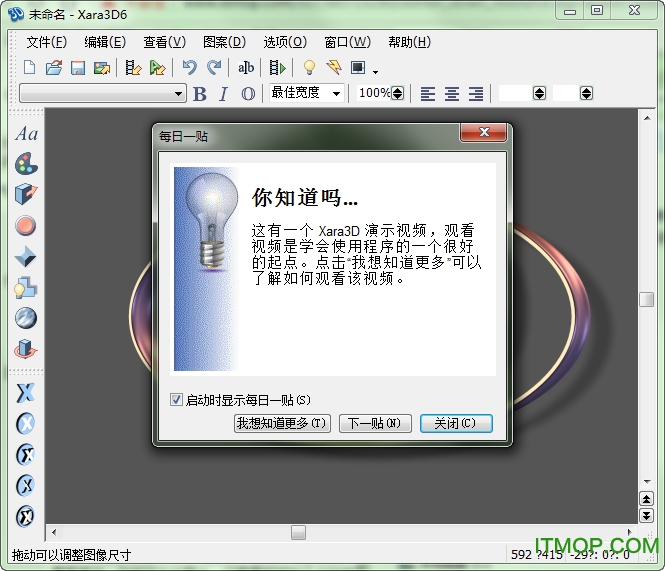The height and width of the screenshot is (571, 665).
Task: Open the extrusion cube tool
Action: pos(26,194)
